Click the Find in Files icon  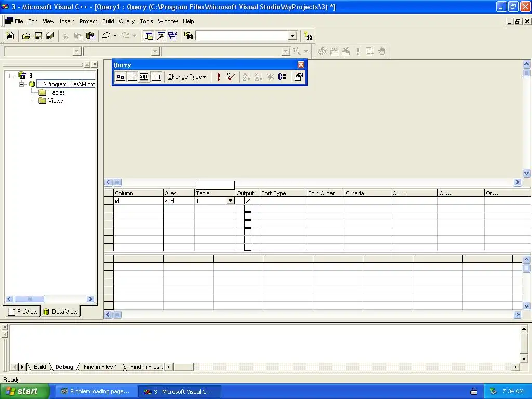click(x=189, y=36)
